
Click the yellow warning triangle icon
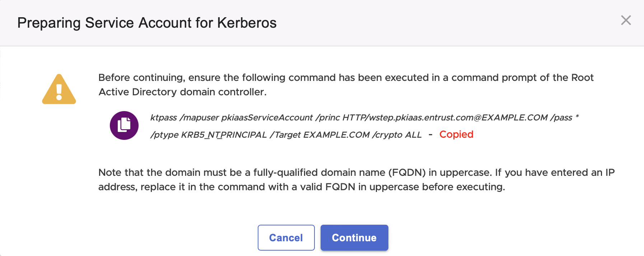59,90
